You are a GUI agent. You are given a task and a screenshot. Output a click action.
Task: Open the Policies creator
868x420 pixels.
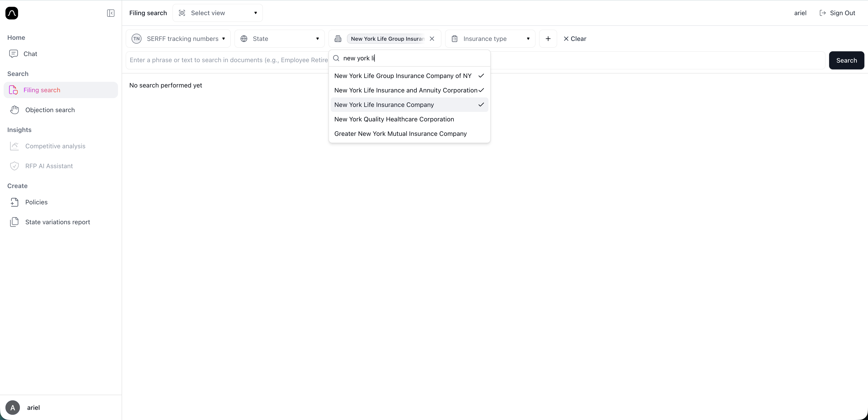(x=36, y=202)
